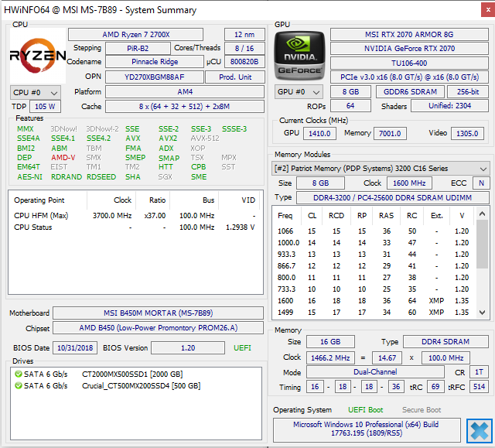Click the 8 / 16 cores/threads field
Viewport: 495px width, 448px height.
[244, 48]
